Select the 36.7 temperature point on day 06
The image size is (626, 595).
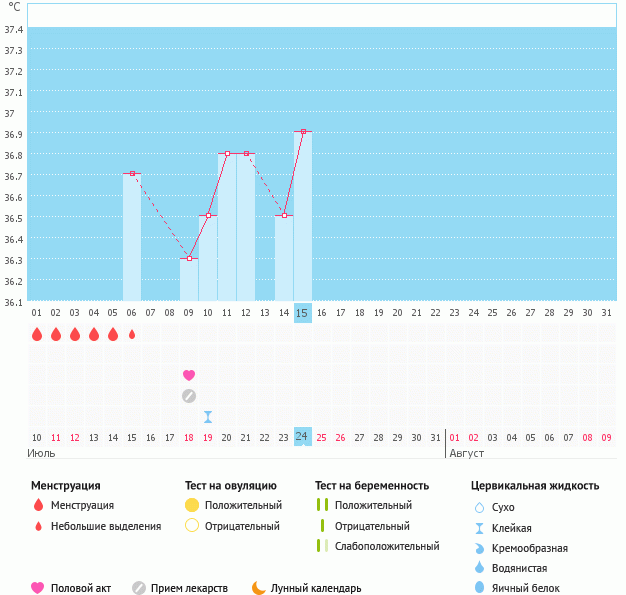click(x=132, y=173)
